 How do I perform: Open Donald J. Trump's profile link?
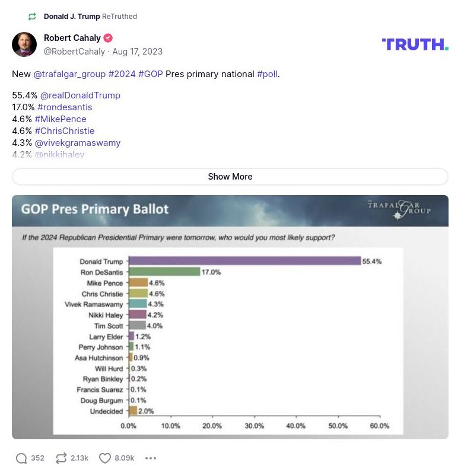(72, 17)
